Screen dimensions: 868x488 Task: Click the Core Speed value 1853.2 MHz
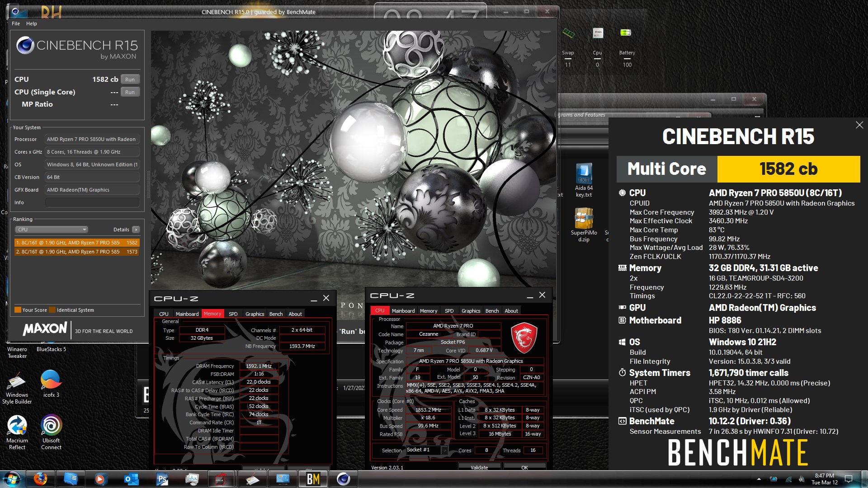(429, 410)
